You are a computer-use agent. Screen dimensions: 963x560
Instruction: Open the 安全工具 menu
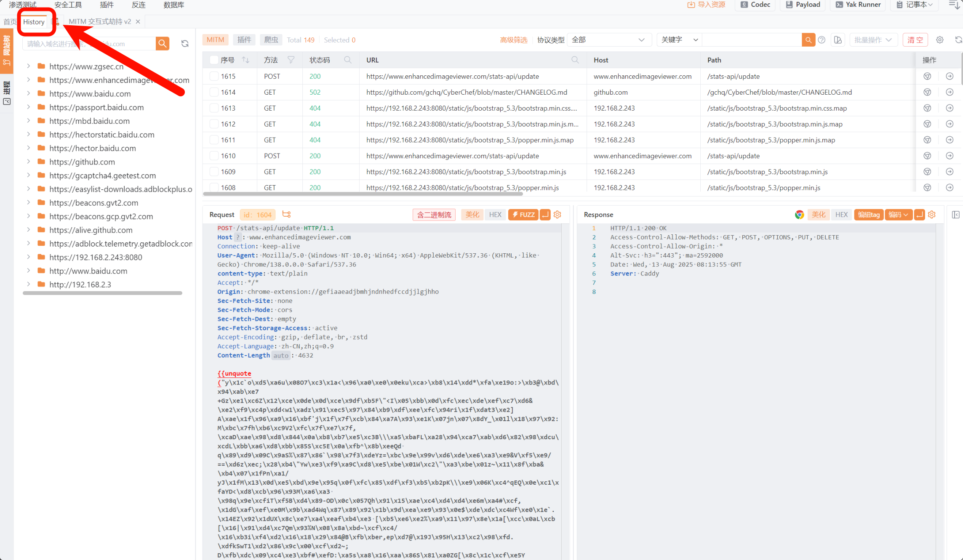68,5
